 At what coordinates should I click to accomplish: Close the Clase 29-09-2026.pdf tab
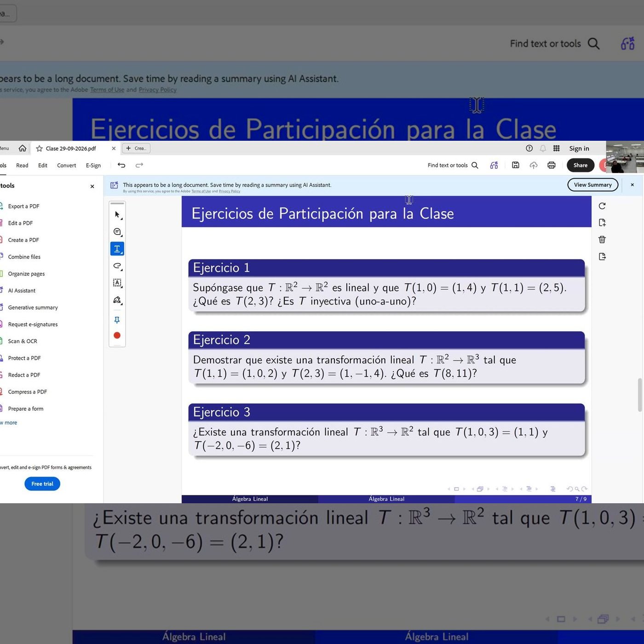tap(114, 149)
